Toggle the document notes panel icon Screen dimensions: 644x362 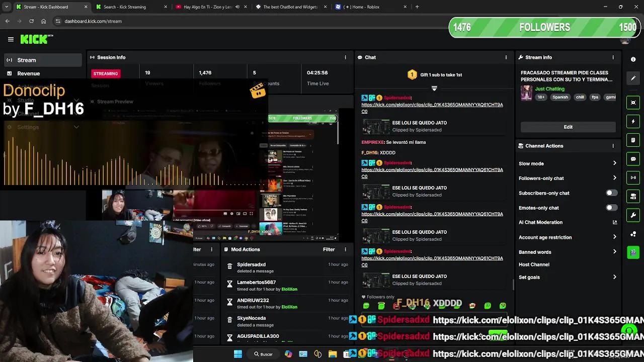click(633, 140)
